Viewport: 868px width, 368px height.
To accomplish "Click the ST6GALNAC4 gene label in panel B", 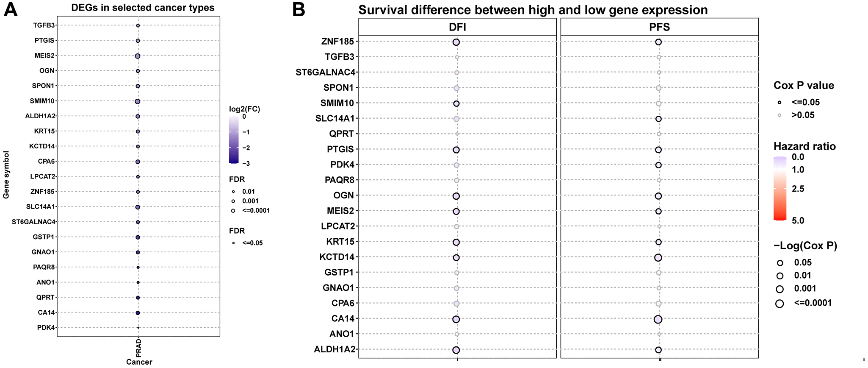I will [x=325, y=72].
